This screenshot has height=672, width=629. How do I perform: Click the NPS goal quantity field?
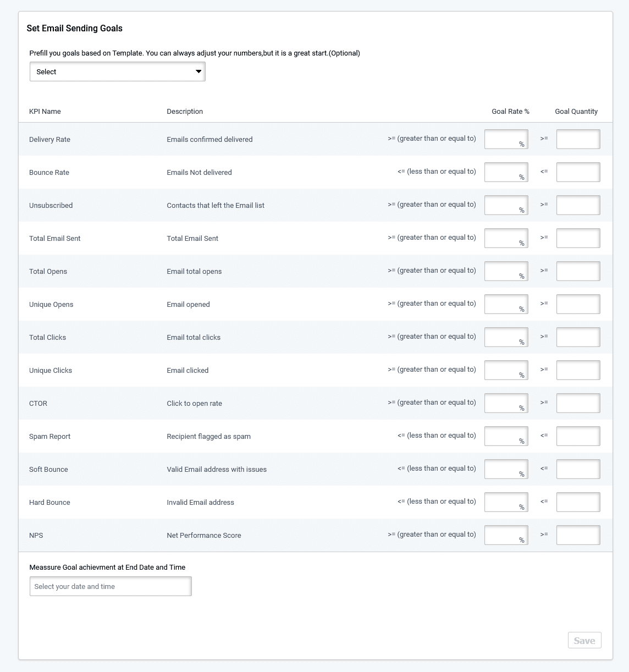(x=578, y=535)
